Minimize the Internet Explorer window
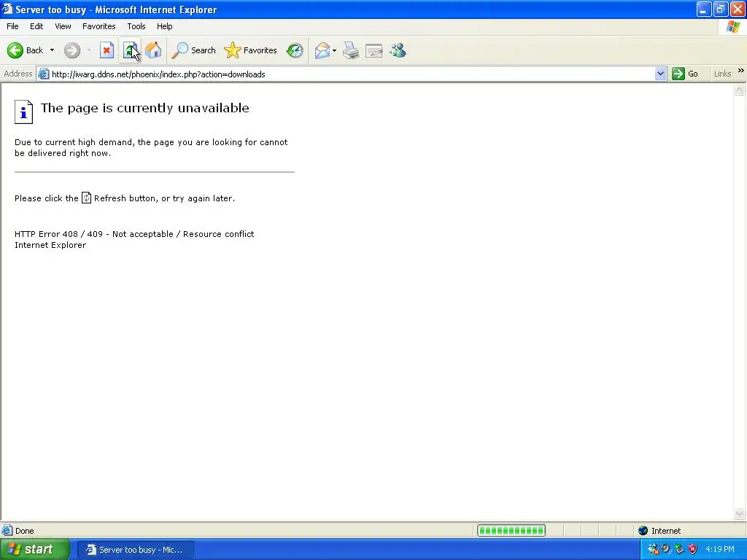Screen dimensions: 747x560 tap(704, 9)
